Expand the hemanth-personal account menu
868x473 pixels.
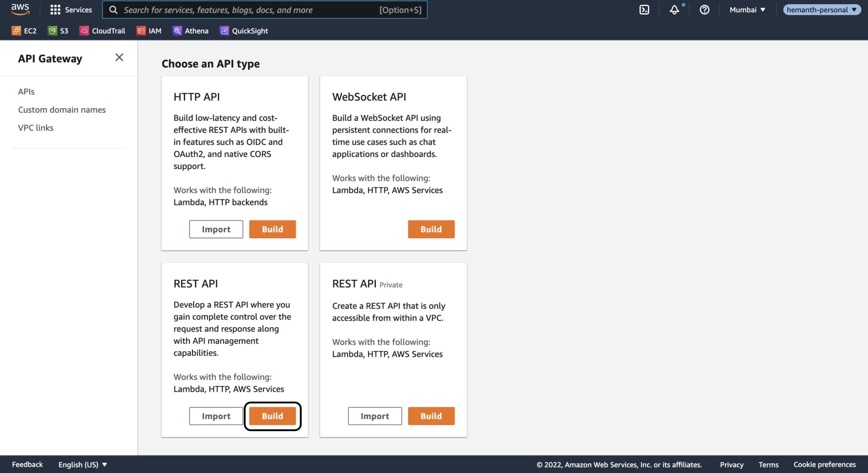pyautogui.click(x=821, y=9)
